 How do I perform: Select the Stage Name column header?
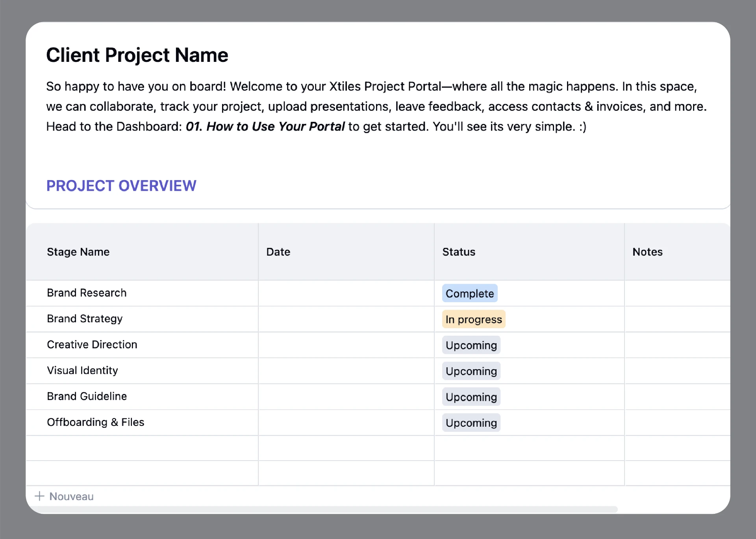(x=142, y=252)
